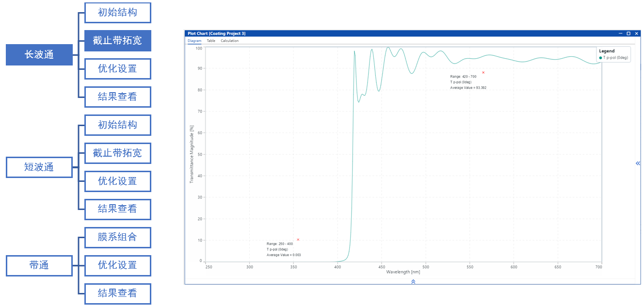This screenshot has height=308, width=644.
Task: Switch to the Diagram tab
Action: 194,41
